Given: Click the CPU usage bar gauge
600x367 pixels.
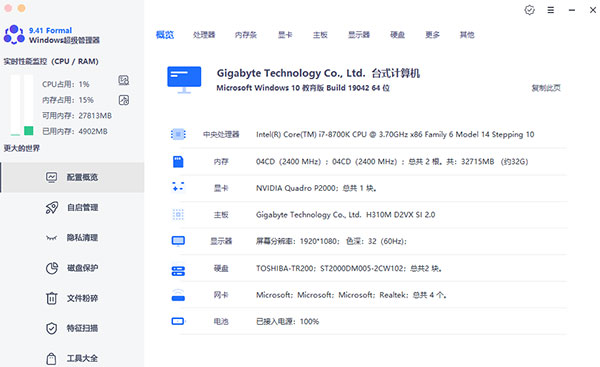Looking at the screenshot, I should pyautogui.click(x=15, y=105).
